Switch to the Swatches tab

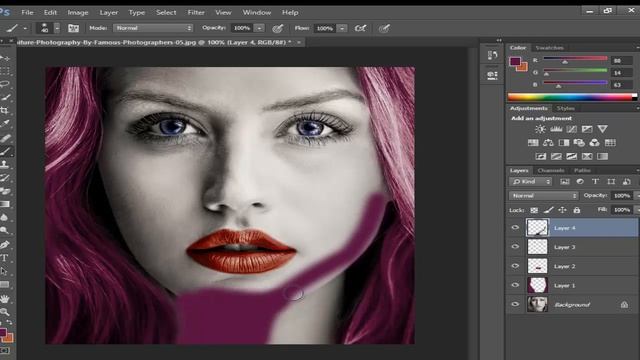point(549,48)
